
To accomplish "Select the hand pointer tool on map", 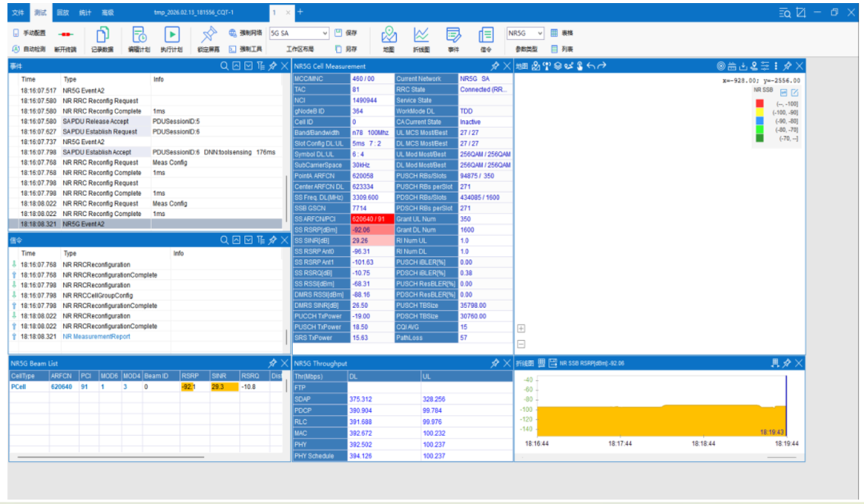I will (x=580, y=66).
